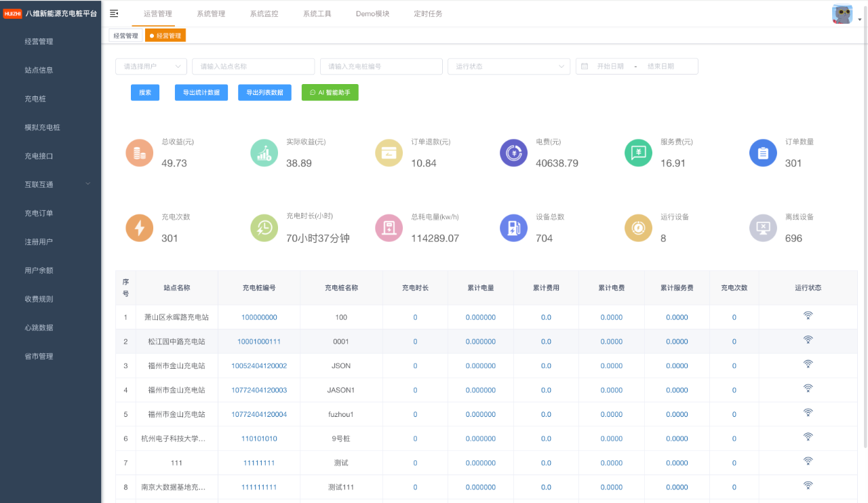Click the wifi status icon in row 1
Screen dimensions: 868x503
point(808,316)
